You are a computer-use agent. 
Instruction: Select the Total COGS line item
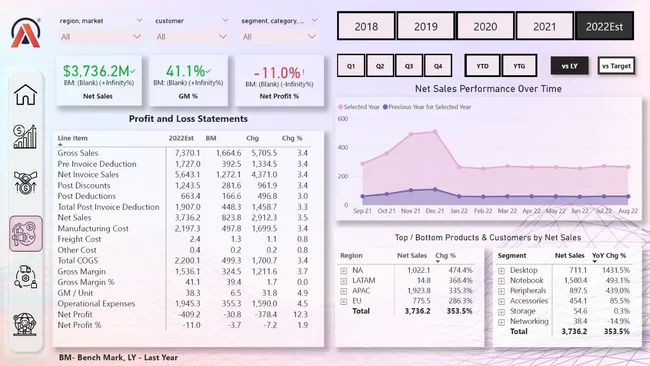[x=78, y=260]
